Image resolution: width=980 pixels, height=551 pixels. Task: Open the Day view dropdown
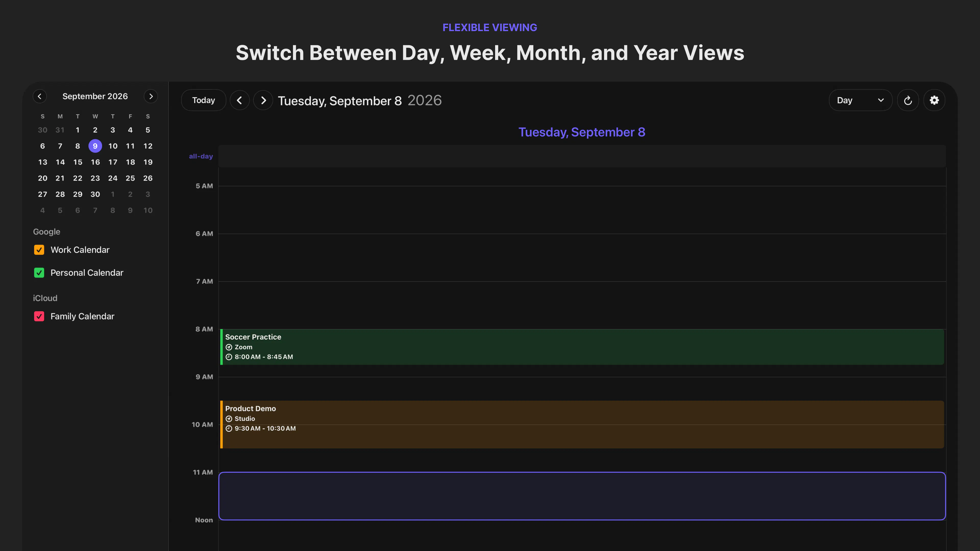point(861,101)
